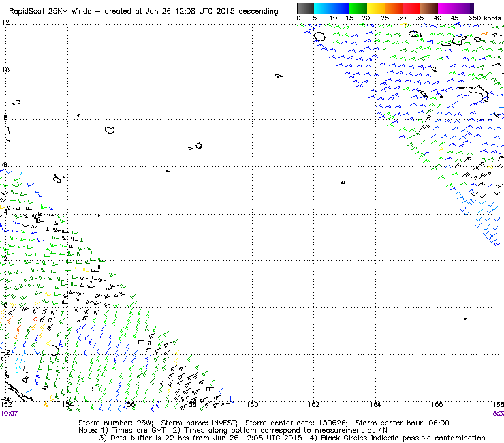Click the green 15–20 knots legend swatch

(x=358, y=8)
